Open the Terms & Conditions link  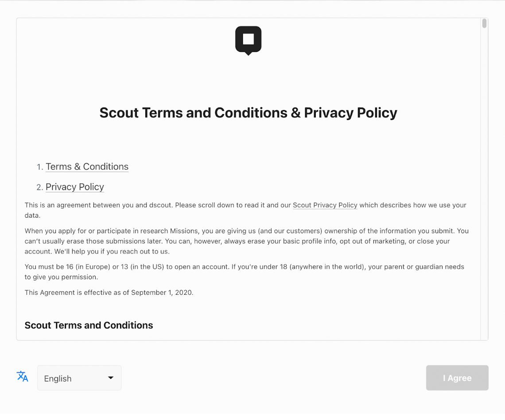87,167
